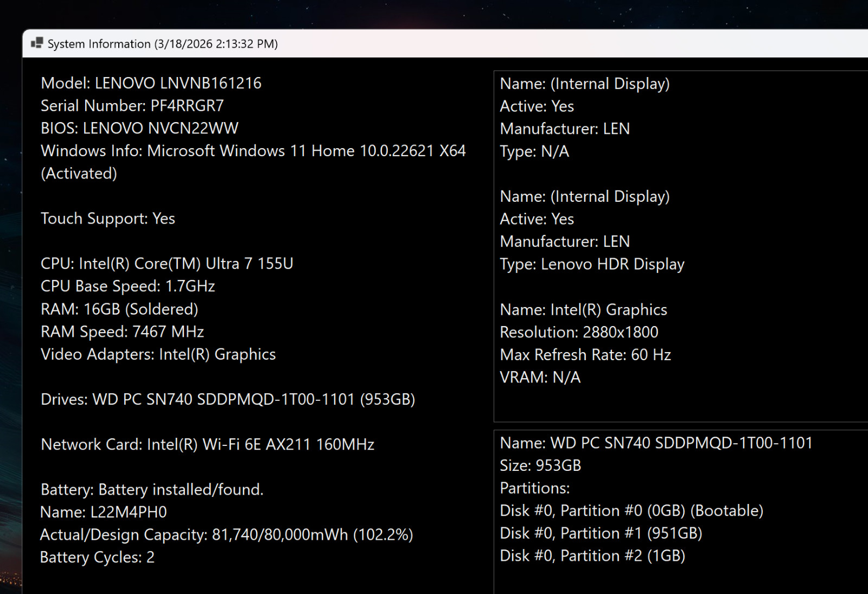The width and height of the screenshot is (868, 594).
Task: Click the battery name L22M4PH0 line
Action: click(104, 512)
